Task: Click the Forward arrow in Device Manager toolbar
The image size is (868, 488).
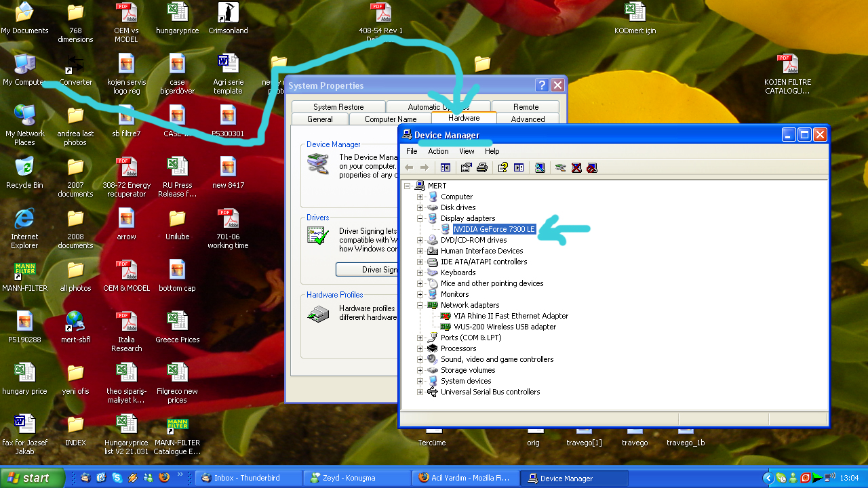Action: coord(425,167)
